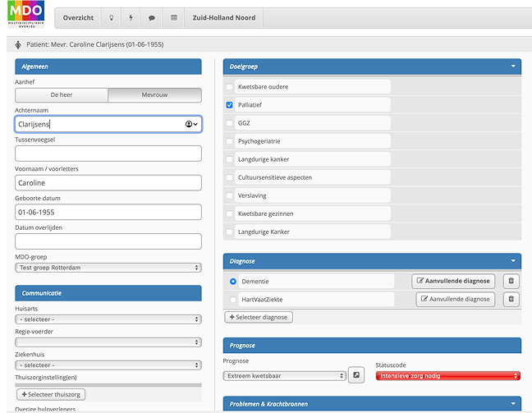
Task: Check the Kwetsbare oudere checkbox
Action: pyautogui.click(x=230, y=87)
